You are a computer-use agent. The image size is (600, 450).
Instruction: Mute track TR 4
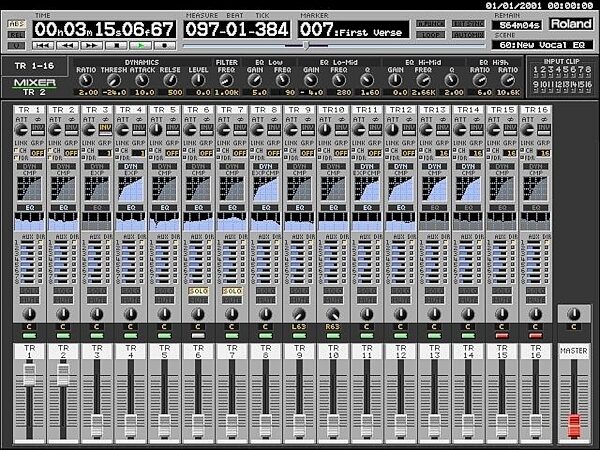[131, 300]
